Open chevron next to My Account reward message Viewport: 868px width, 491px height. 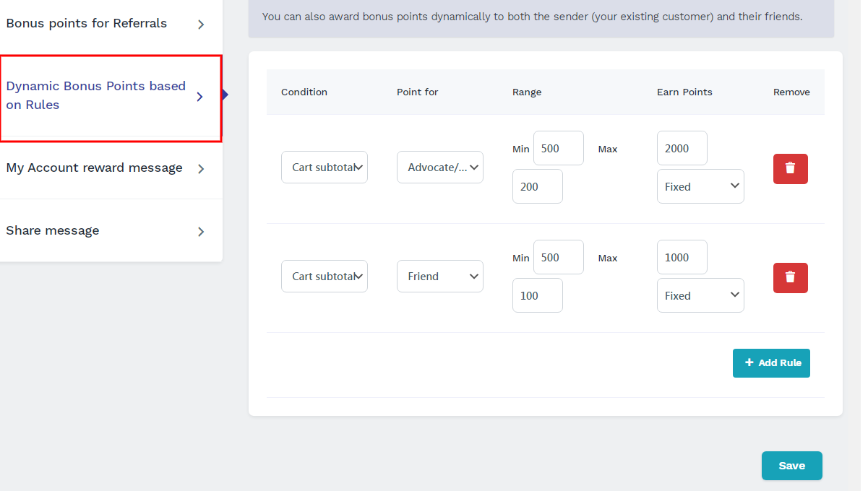coord(201,169)
